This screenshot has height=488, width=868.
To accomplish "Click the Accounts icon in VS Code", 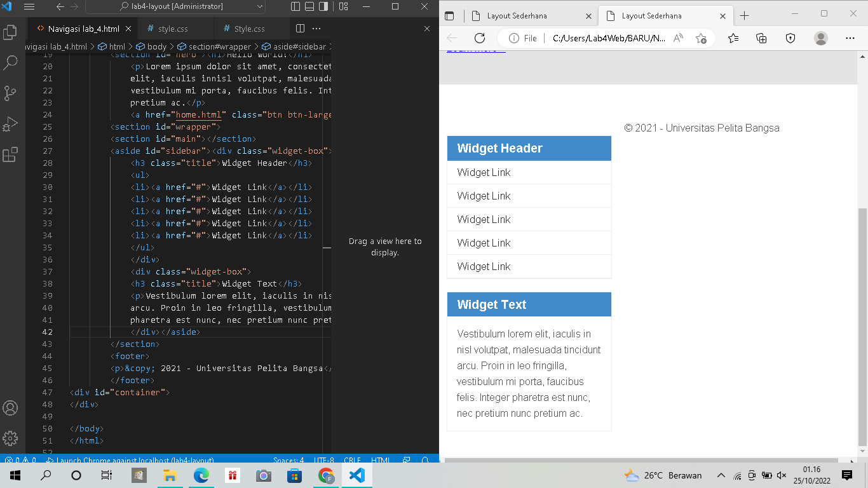I will pos(10,409).
